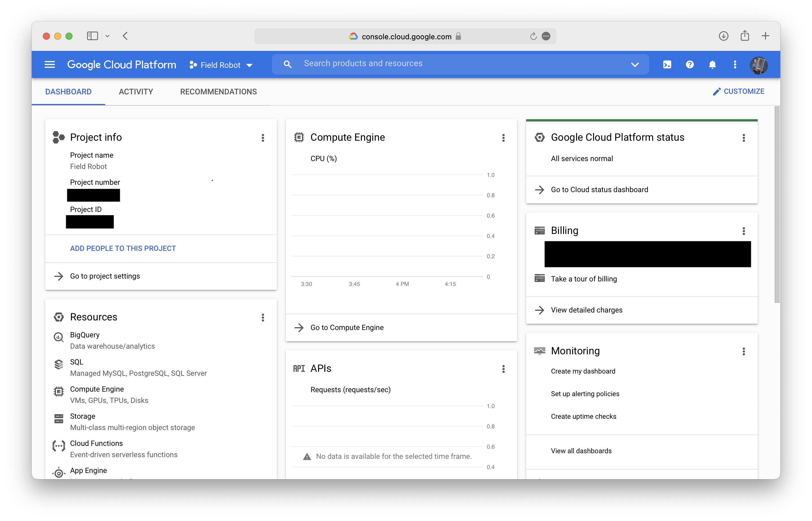Open Safari page options ellipsis in address bar
Screen dimensions: 812x521
(x=546, y=36)
